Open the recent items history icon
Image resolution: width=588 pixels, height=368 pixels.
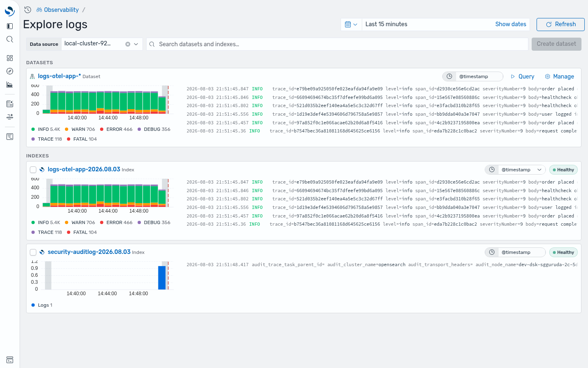click(28, 10)
